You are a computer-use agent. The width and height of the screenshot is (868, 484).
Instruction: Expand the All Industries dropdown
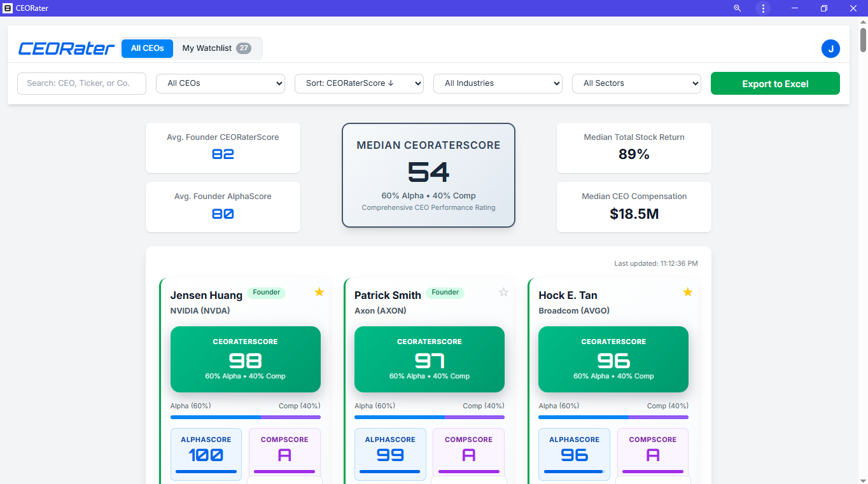pyautogui.click(x=498, y=83)
